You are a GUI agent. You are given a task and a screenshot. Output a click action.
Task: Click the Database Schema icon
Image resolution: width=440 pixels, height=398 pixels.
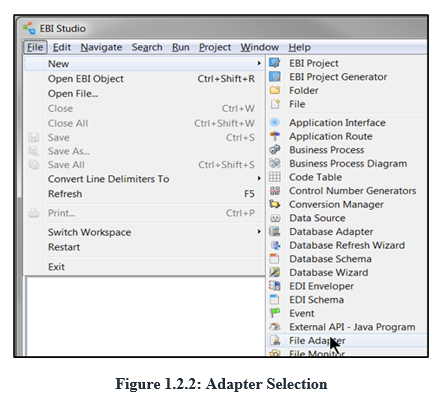coord(274,259)
